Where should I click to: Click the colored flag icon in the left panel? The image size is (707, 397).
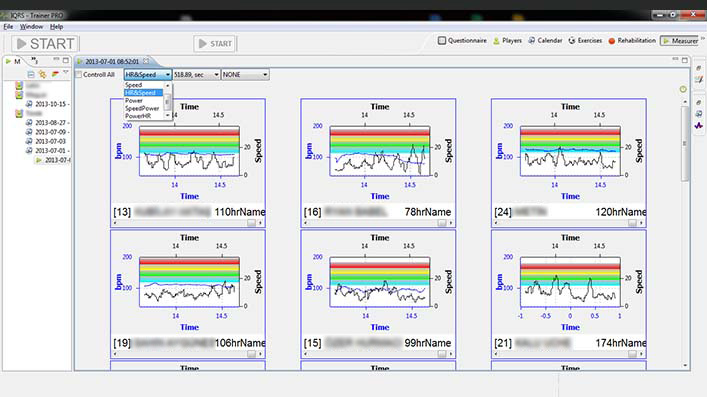(x=55, y=74)
